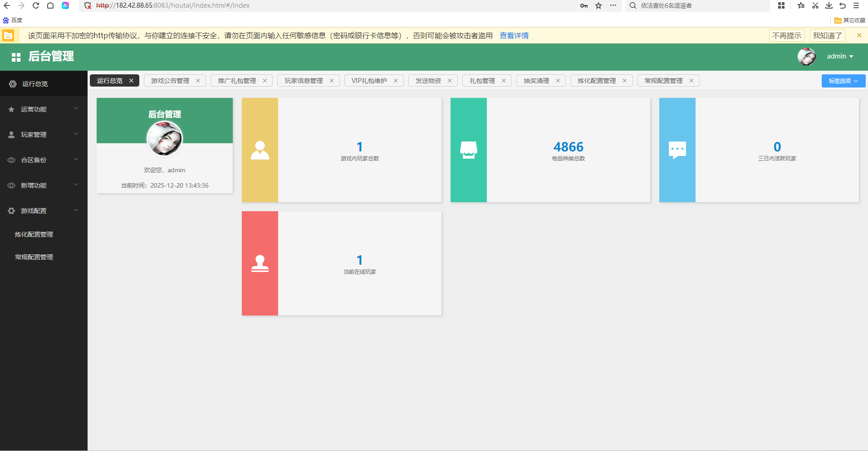Click browser bookmark star icon in address bar
868x451 pixels.
coord(598,5)
